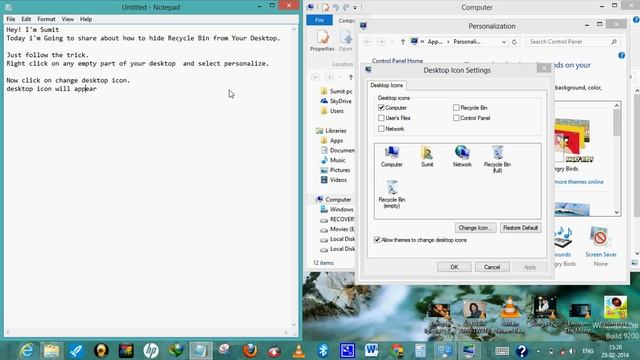Image resolution: width=640 pixels, height=360 pixels.
Task: Close the Desktop Icon Settings dialog
Action: pos(544,68)
